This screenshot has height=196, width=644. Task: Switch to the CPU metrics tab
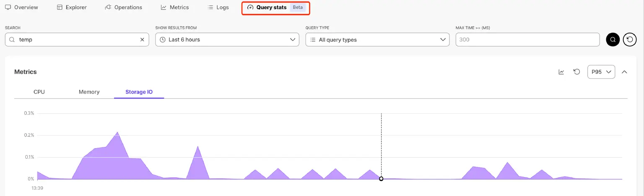coord(39,92)
